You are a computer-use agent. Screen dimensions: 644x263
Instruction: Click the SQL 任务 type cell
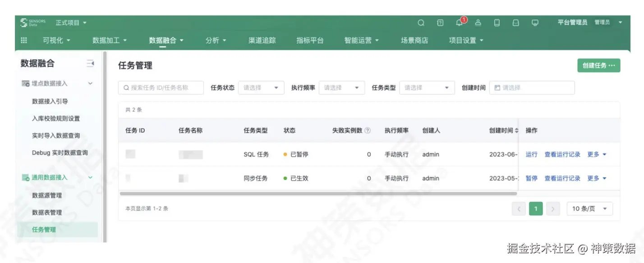[x=256, y=154]
